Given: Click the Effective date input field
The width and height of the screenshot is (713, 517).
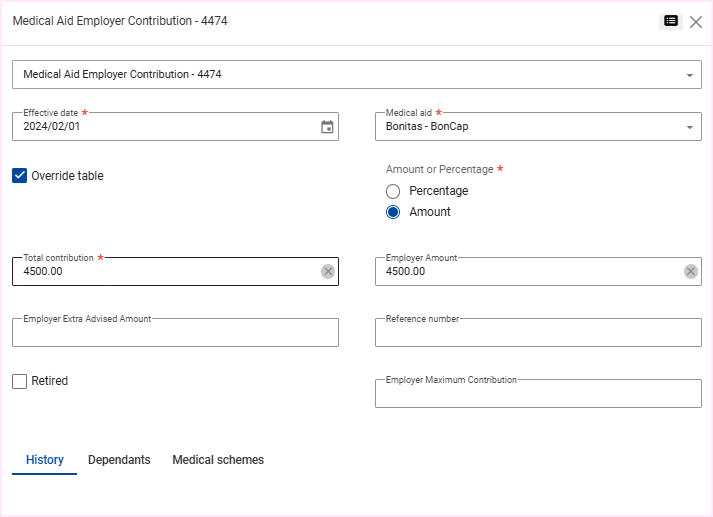Looking at the screenshot, I should click(x=160, y=127).
